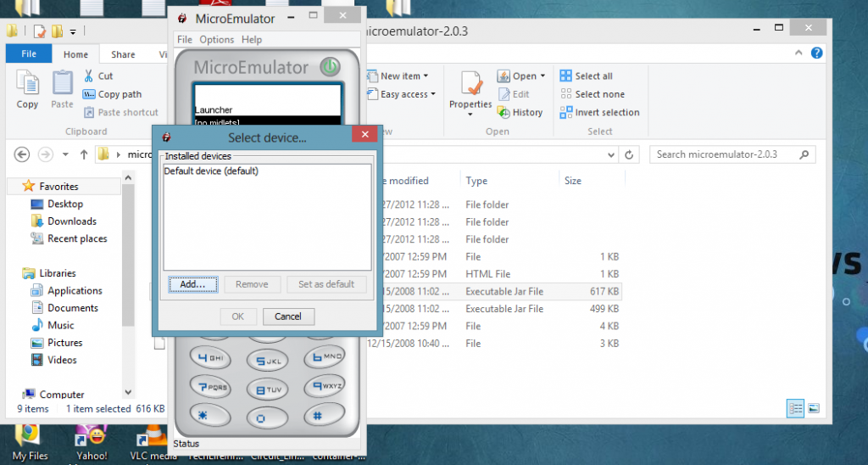The image size is (868, 465).
Task: Click the navigation pane scroll-down arrow
Action: coord(129,392)
